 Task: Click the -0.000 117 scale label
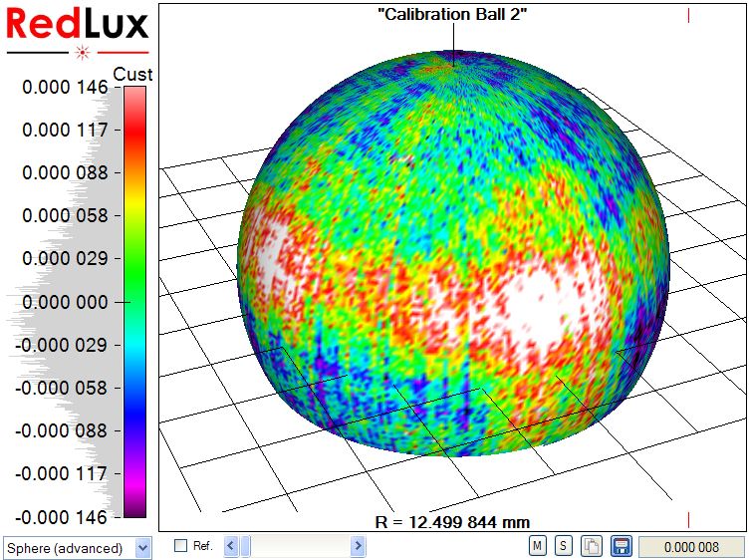(x=61, y=474)
